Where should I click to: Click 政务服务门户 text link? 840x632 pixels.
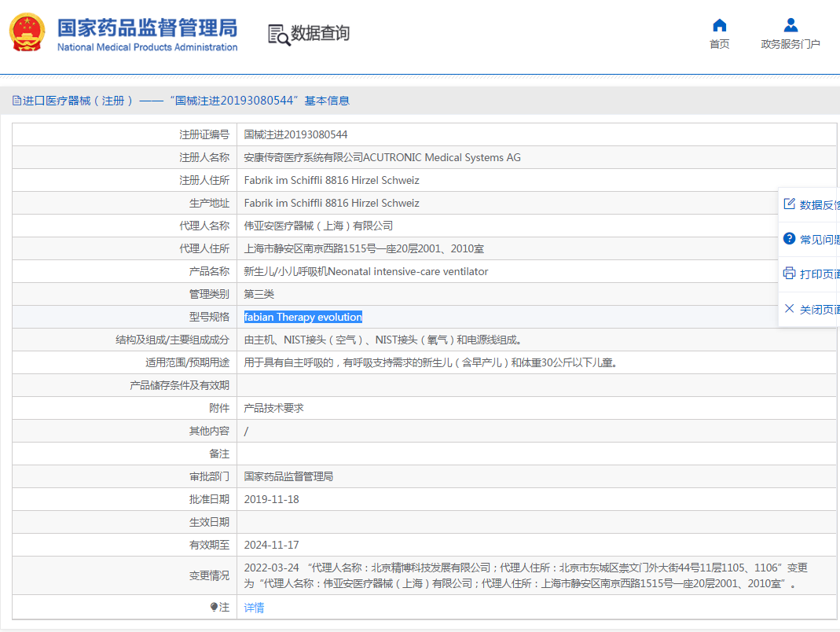[790, 44]
